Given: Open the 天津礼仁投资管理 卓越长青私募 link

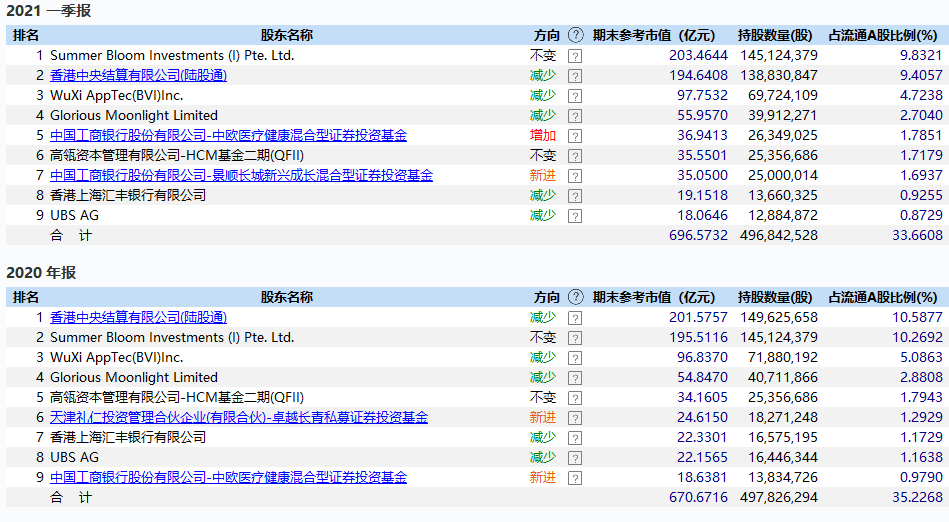Looking at the screenshot, I should (x=238, y=417).
